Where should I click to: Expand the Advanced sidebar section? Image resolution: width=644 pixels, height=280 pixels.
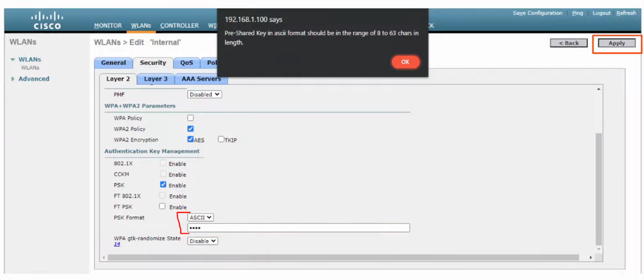coord(13,79)
